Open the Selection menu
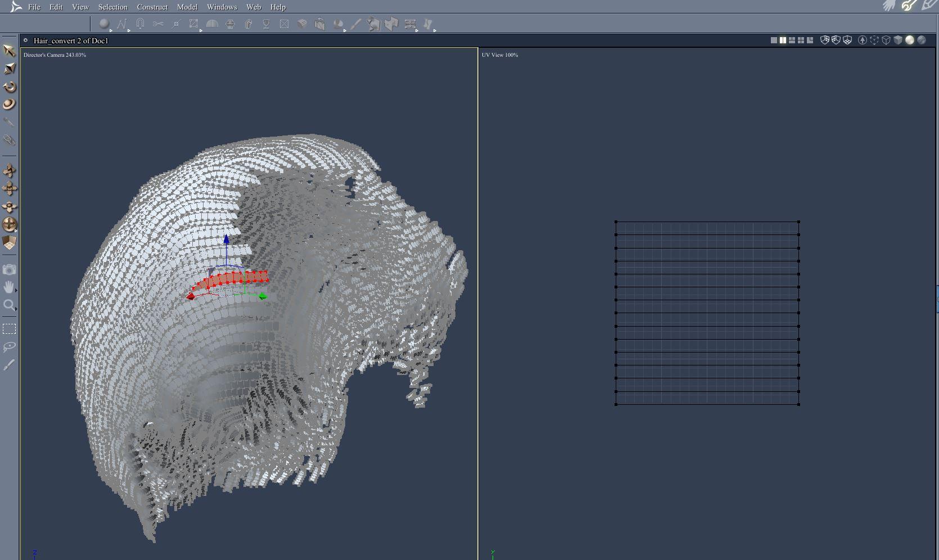The height and width of the screenshot is (560, 939). 112,7
